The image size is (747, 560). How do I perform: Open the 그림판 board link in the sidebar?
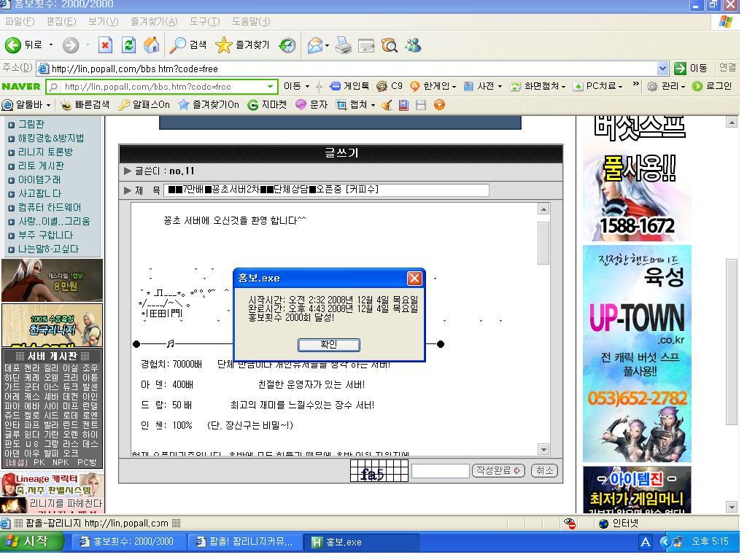click(31, 124)
